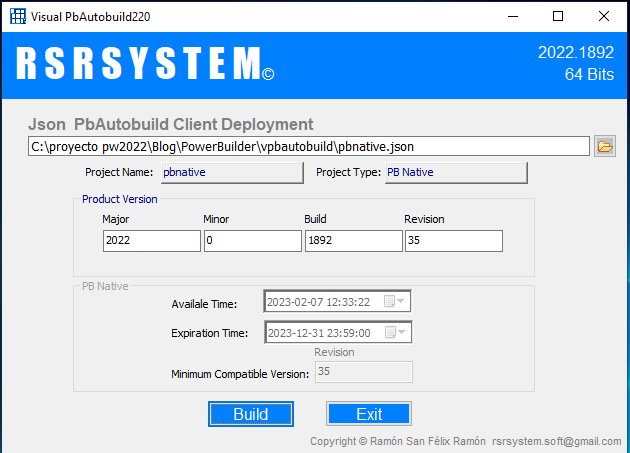Click the Visual PbAutobuild220 app icon in title bar
The height and width of the screenshot is (453, 630).
(18, 16)
